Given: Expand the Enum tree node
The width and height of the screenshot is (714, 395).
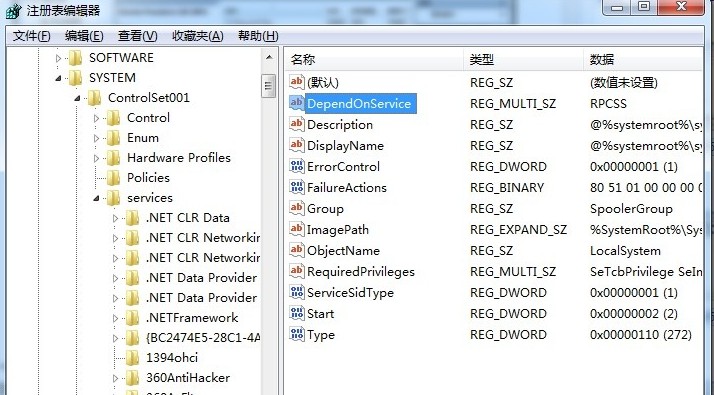Looking at the screenshot, I should pos(97,139).
